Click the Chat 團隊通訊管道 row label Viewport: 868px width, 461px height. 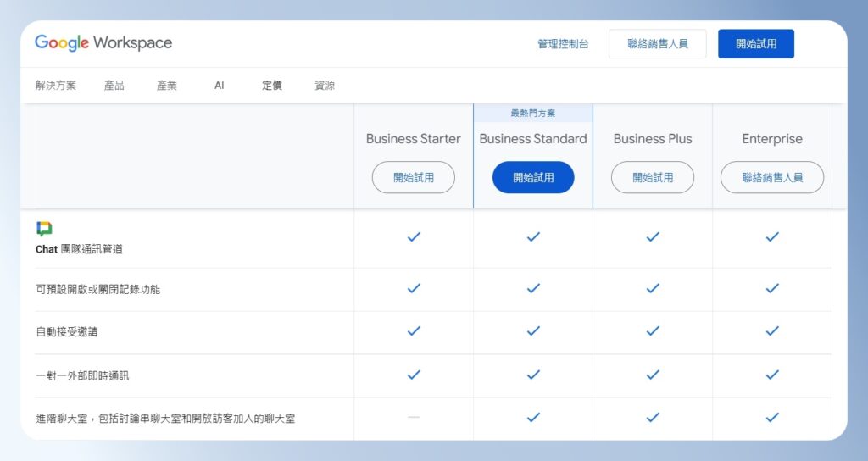79,249
